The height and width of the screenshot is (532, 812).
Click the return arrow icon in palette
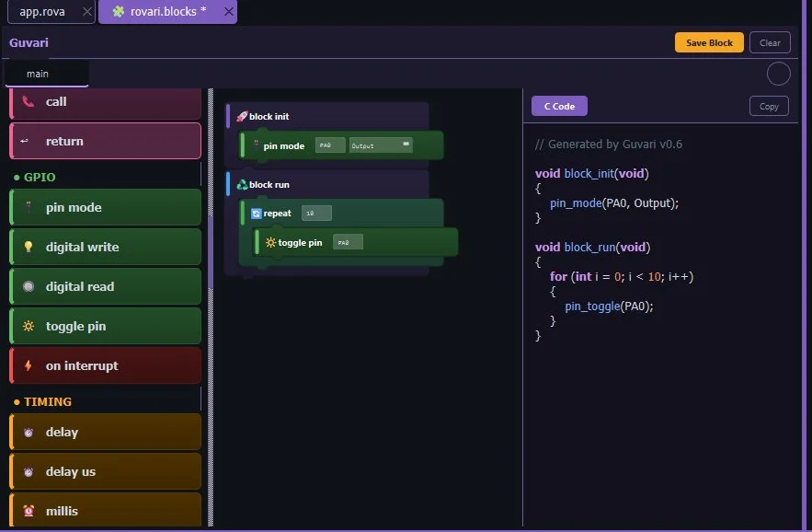tap(24, 141)
